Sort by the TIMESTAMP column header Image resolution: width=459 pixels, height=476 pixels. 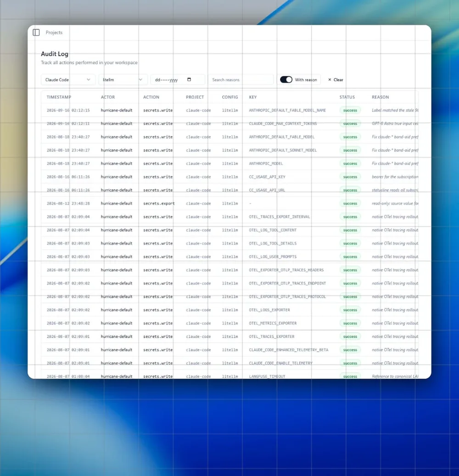point(59,97)
